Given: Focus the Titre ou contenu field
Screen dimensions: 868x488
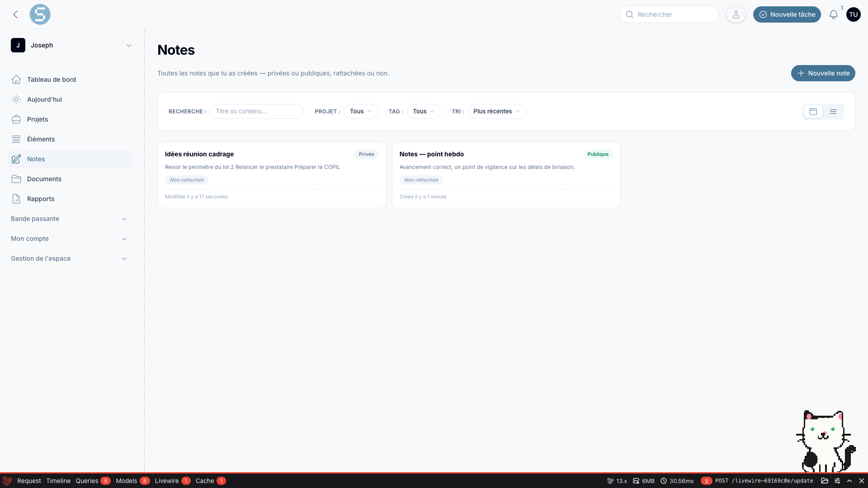Looking at the screenshot, I should pyautogui.click(x=257, y=112).
